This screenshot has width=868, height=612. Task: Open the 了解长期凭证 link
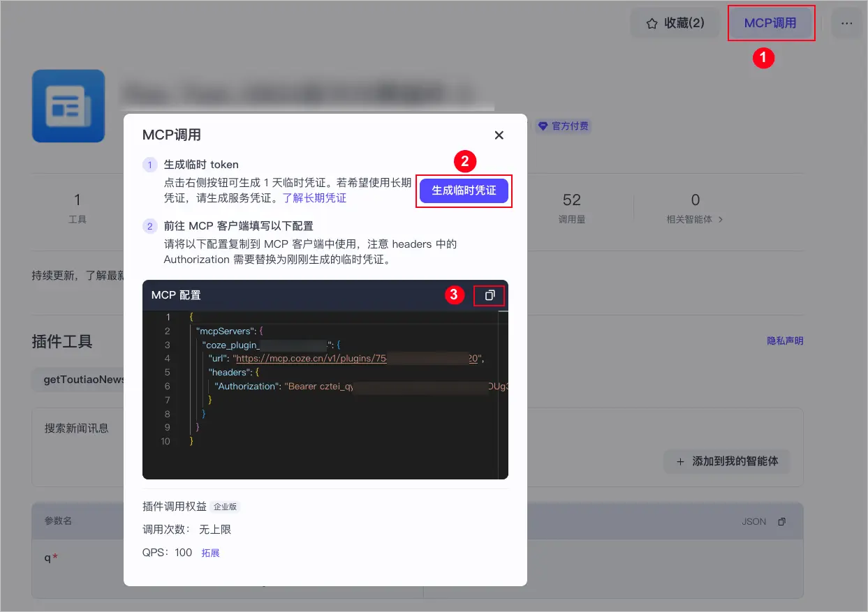314,198
